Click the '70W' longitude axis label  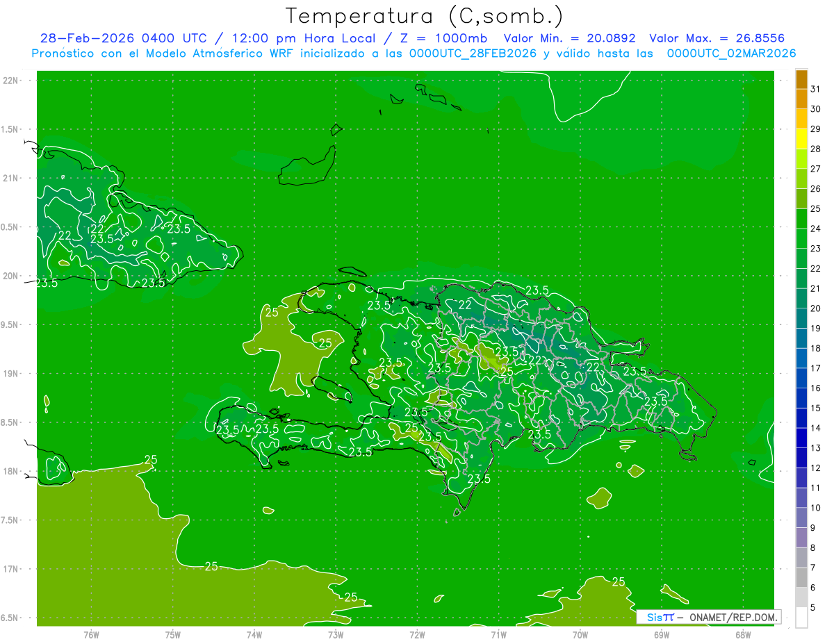click(580, 634)
